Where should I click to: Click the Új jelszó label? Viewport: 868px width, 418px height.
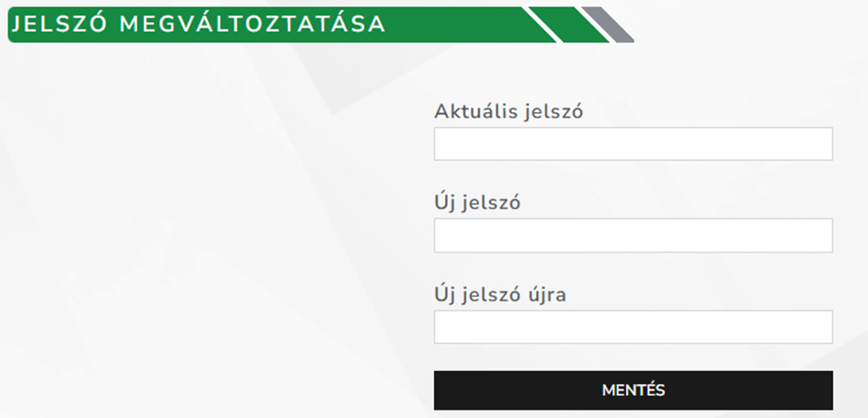coord(477,202)
